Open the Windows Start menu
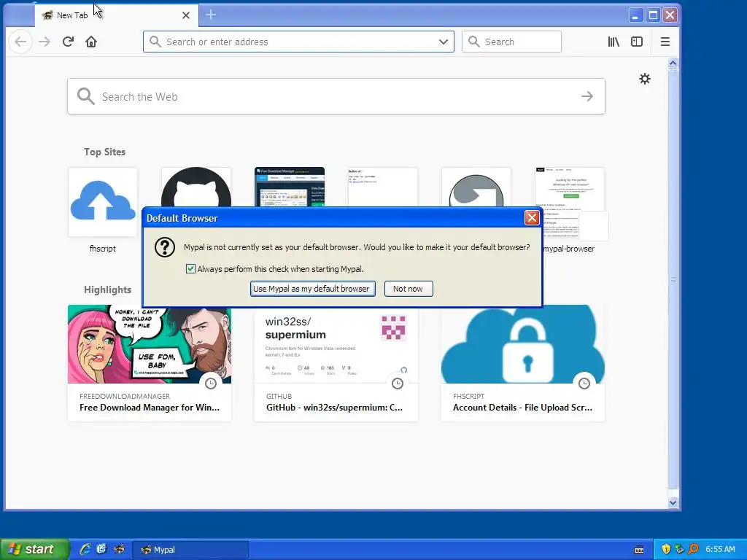Image resolution: width=747 pixels, height=560 pixels. pos(34,549)
